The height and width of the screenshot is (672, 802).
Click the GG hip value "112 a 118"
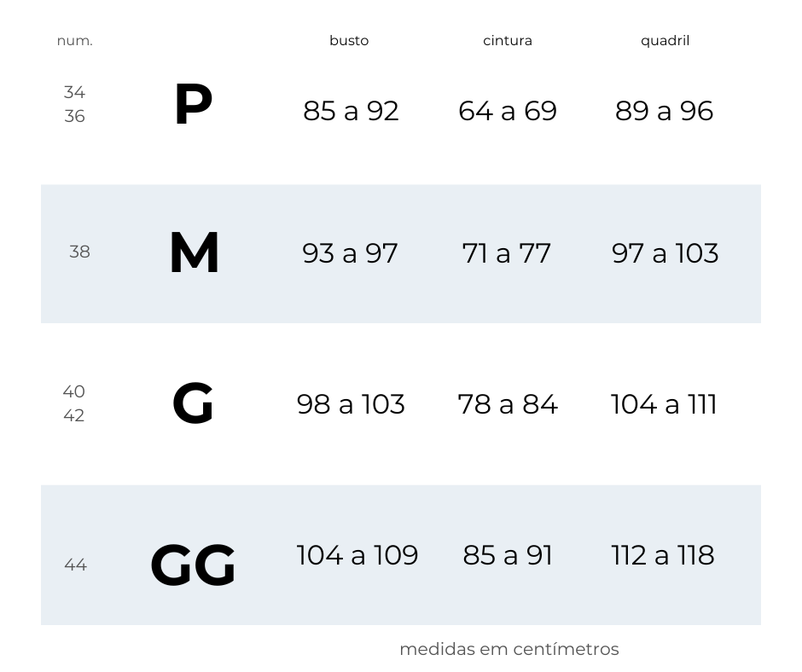point(663,555)
